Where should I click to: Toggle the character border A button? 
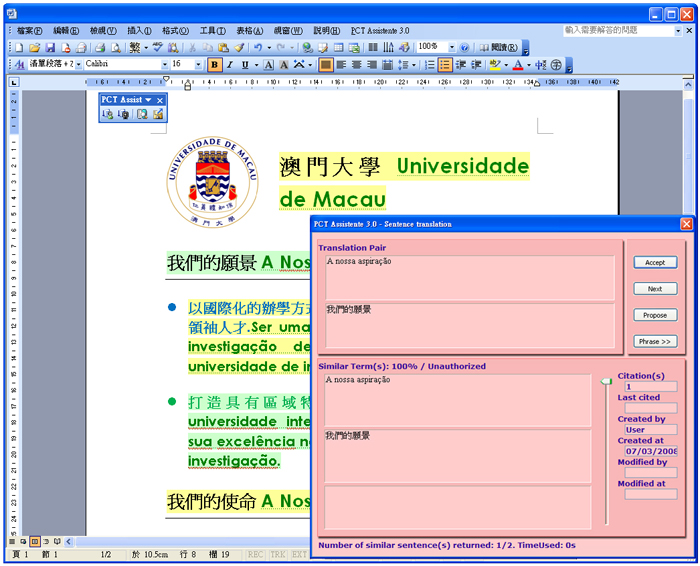[268, 65]
